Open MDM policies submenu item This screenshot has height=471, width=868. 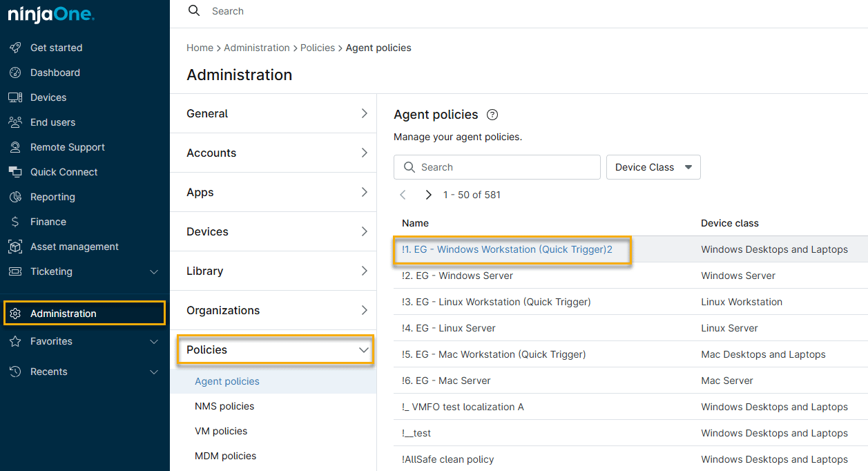pos(225,456)
